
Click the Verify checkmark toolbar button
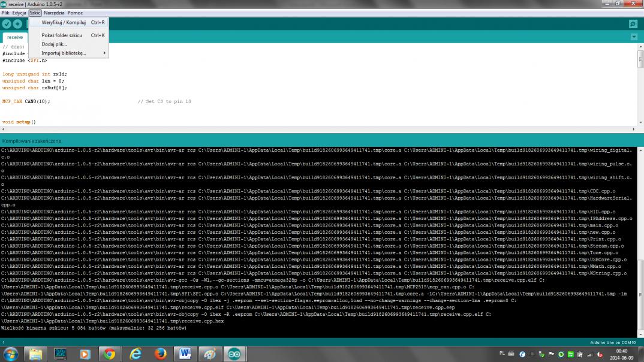7,24
